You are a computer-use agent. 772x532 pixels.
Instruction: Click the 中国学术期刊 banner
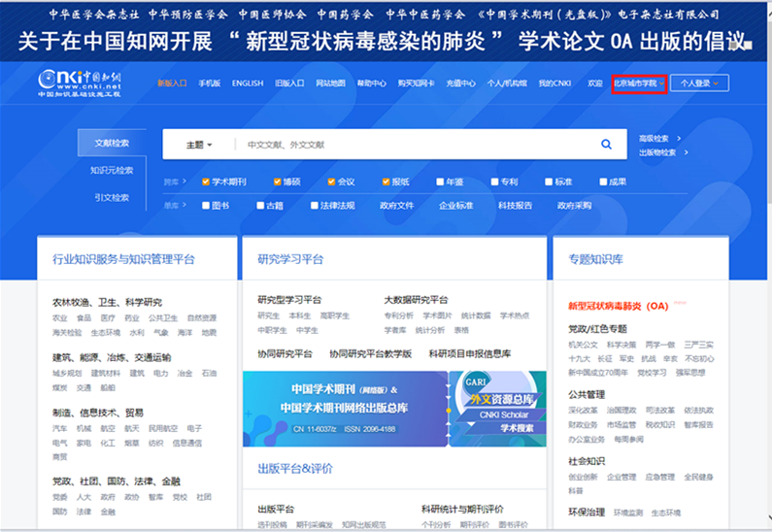(345, 409)
